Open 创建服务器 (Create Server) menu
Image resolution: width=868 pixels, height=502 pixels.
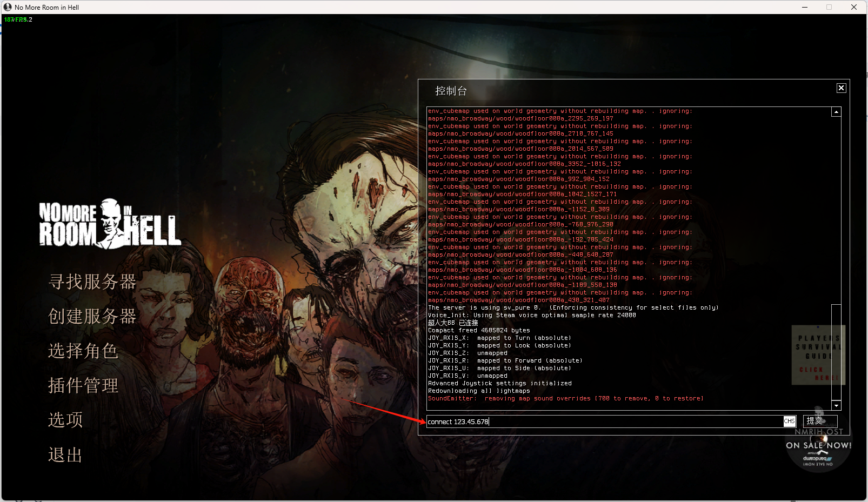point(92,316)
